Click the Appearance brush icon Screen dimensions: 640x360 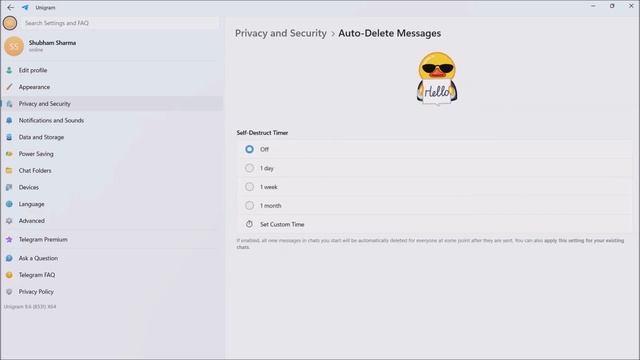pyautogui.click(x=9, y=87)
